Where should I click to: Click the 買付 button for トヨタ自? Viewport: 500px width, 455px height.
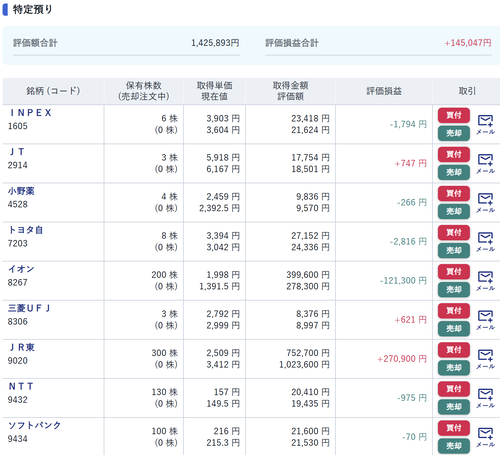tap(454, 232)
